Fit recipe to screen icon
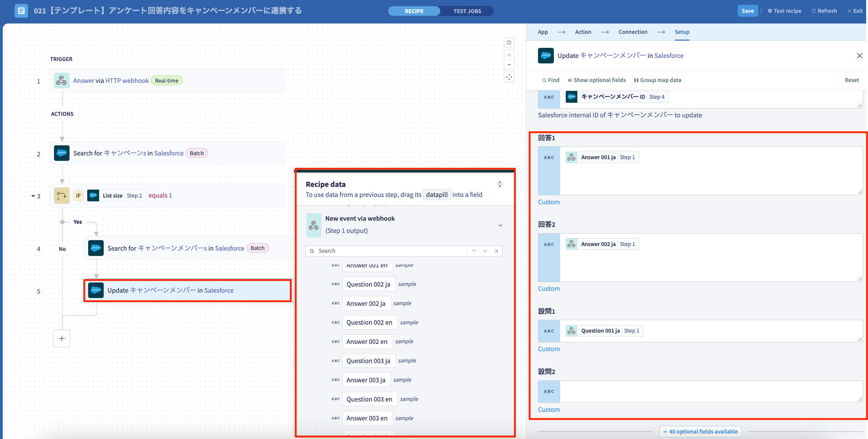 coord(509,77)
